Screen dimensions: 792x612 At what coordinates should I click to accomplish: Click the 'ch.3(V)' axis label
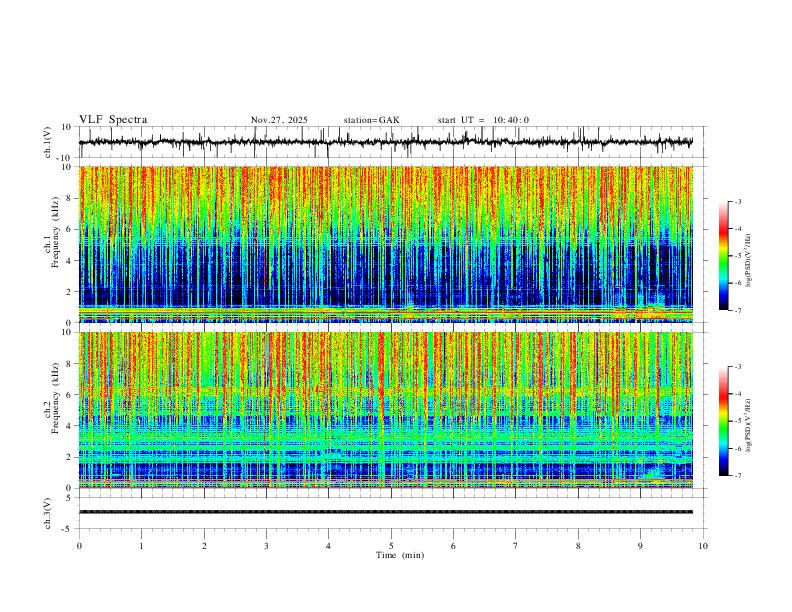pos(47,514)
